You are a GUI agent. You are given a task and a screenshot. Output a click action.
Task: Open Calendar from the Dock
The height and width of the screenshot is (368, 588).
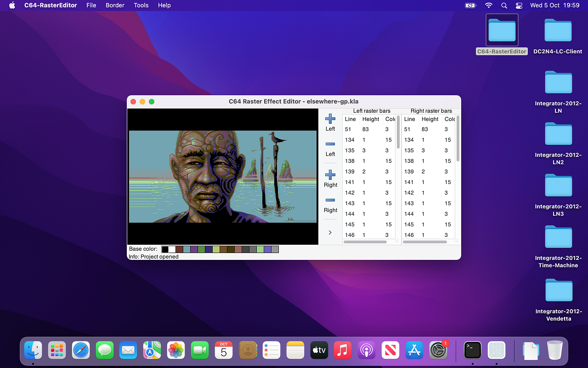[x=224, y=351]
